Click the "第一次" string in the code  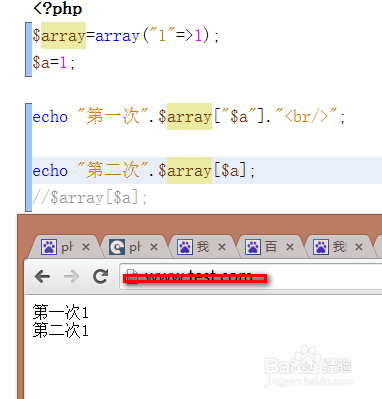coord(112,116)
